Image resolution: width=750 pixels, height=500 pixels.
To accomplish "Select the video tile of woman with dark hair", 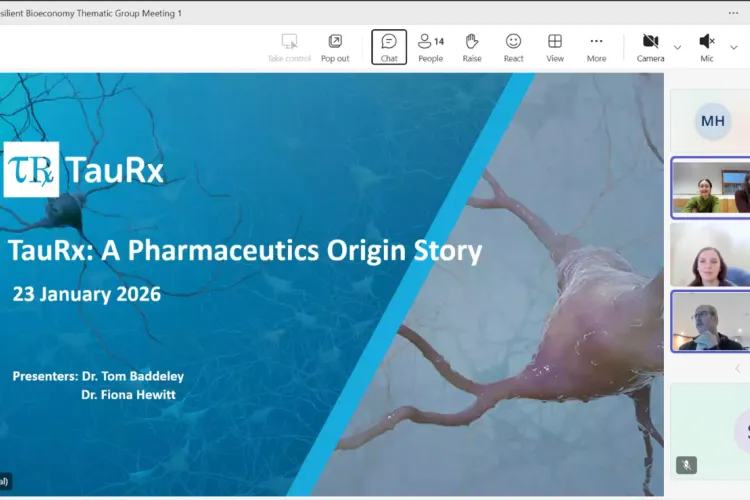I will pyautogui.click(x=711, y=254).
